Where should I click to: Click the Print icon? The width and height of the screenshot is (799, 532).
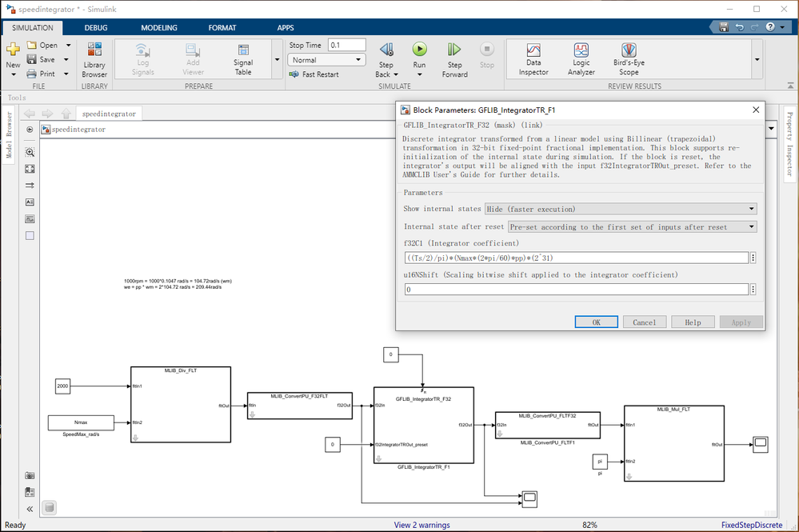click(32, 74)
